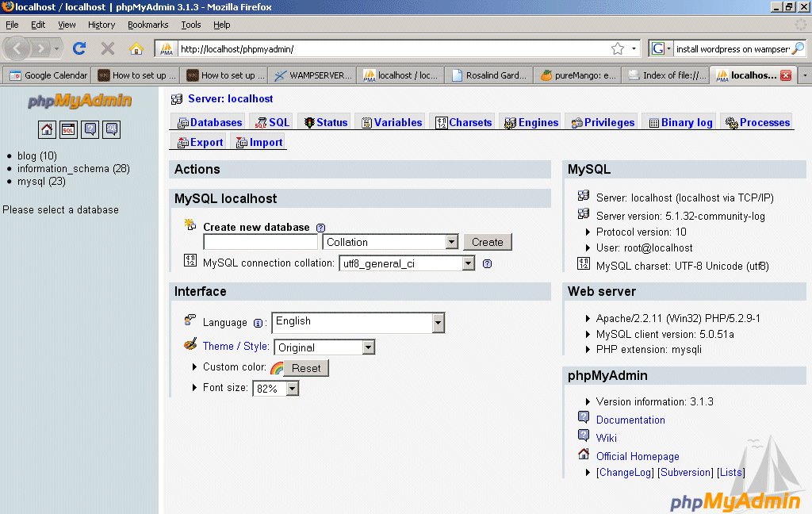This screenshot has width=812, height=514.
Task: Click the search magnifier icon in search bar
Action: 799,48
